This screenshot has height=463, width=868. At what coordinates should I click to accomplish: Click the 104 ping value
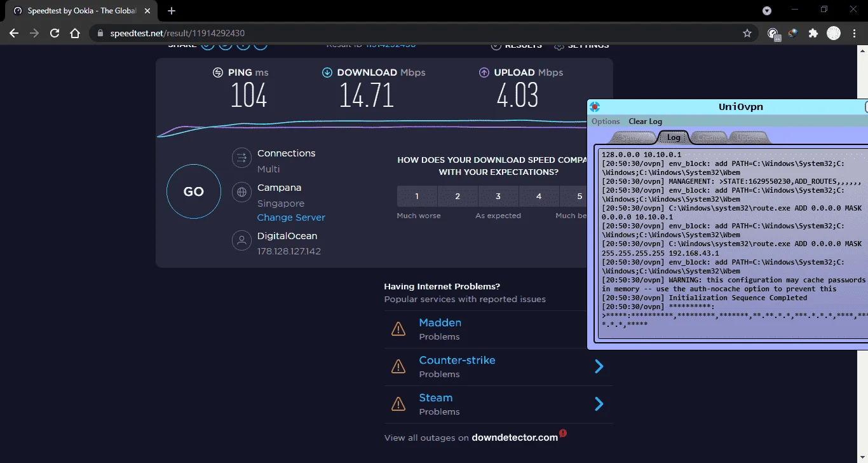[x=249, y=95]
